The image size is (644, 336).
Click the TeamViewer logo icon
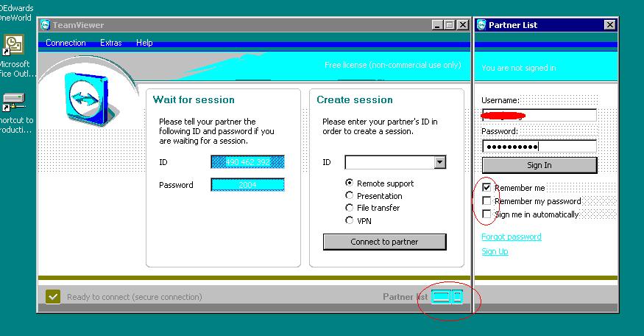87,99
